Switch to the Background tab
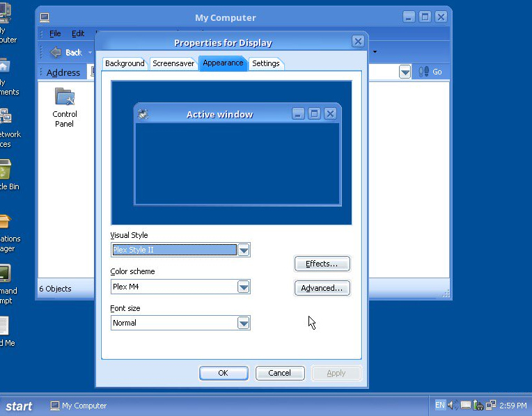This screenshot has height=416, width=532. click(x=125, y=63)
